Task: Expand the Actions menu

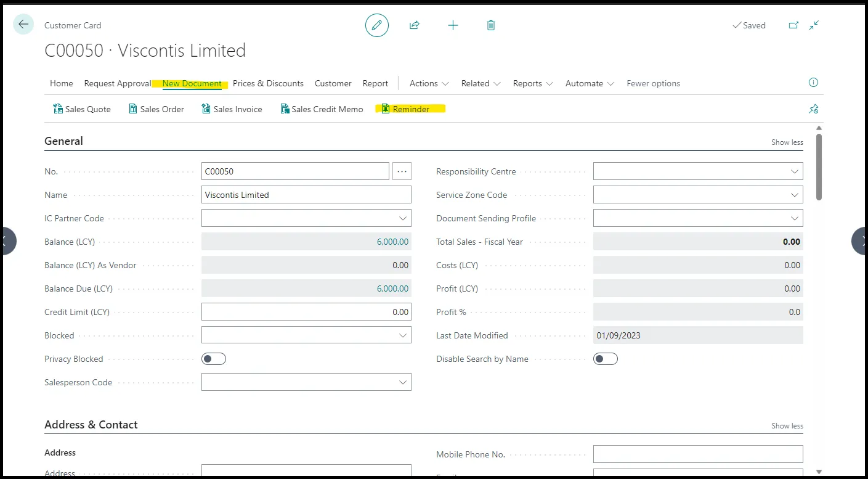Action: [429, 83]
